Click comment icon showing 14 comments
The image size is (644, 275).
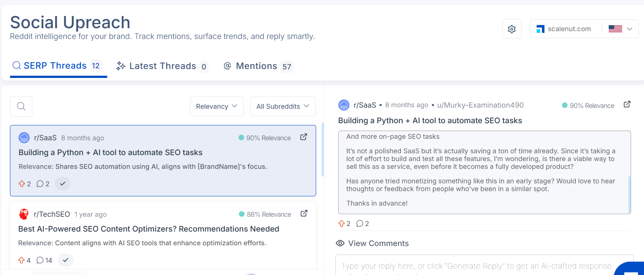coord(40,260)
